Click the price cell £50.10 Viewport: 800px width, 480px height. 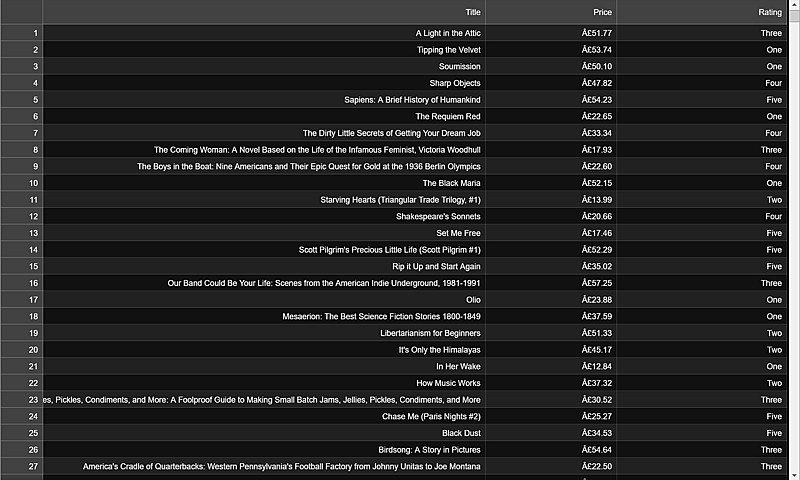(x=551, y=66)
